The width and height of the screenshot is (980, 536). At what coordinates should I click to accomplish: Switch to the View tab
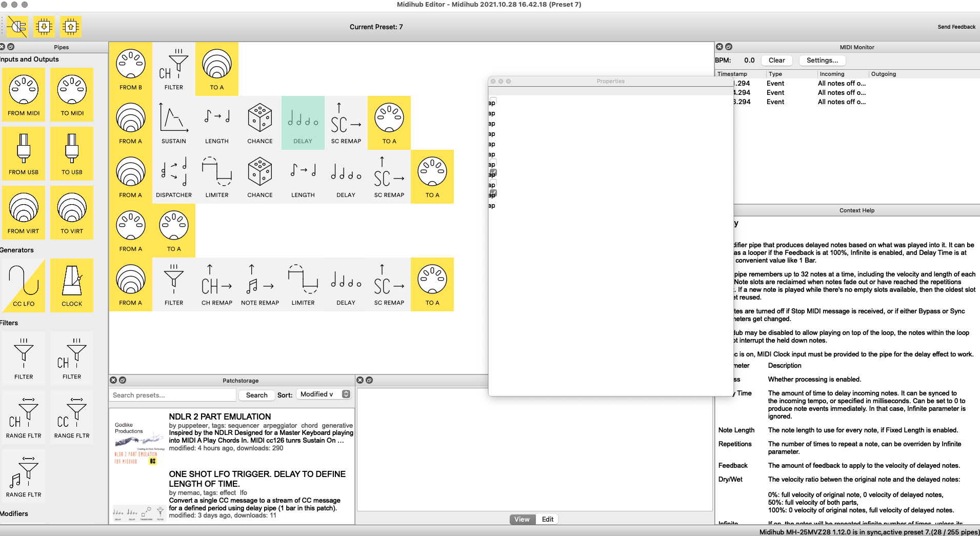pos(522,519)
